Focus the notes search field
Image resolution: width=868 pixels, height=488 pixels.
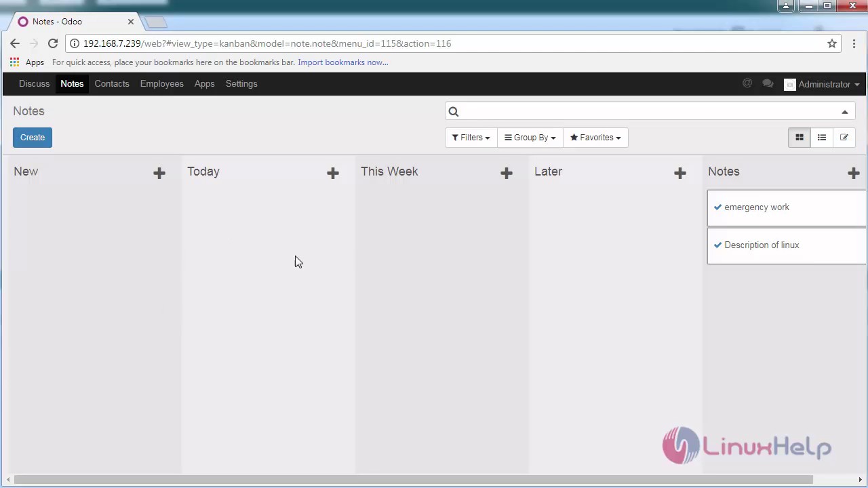[x=650, y=112]
